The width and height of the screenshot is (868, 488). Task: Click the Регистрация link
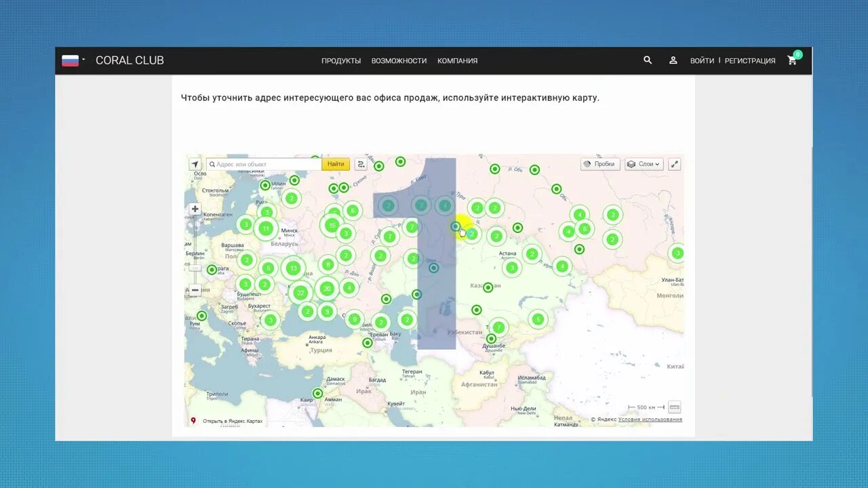(750, 60)
